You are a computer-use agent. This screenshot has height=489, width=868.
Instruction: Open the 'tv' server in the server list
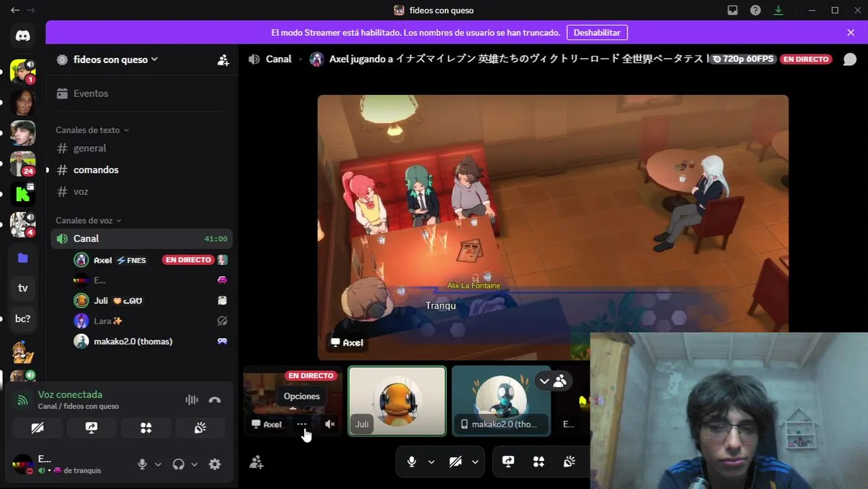pos(22,288)
